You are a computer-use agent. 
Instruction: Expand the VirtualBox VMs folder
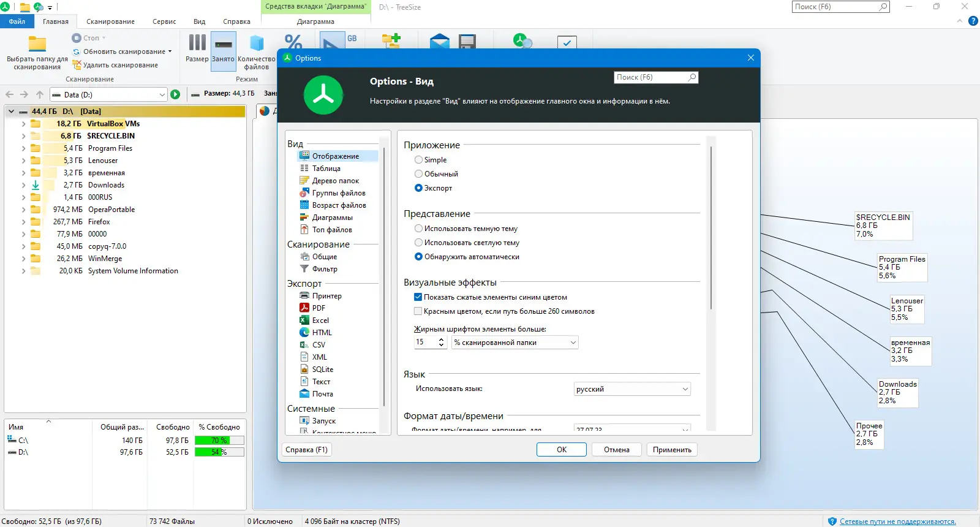tap(23, 124)
